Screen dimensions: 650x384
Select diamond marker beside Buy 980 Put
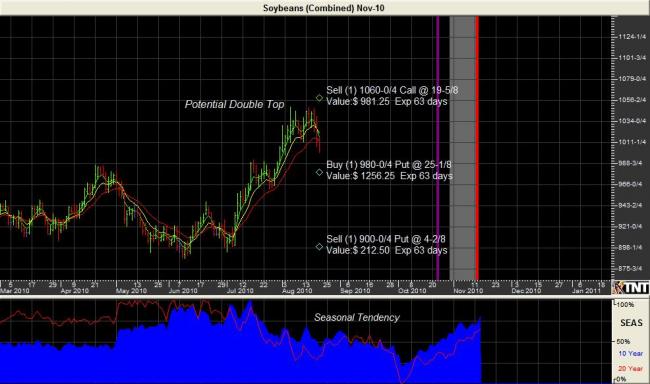tap(319, 172)
